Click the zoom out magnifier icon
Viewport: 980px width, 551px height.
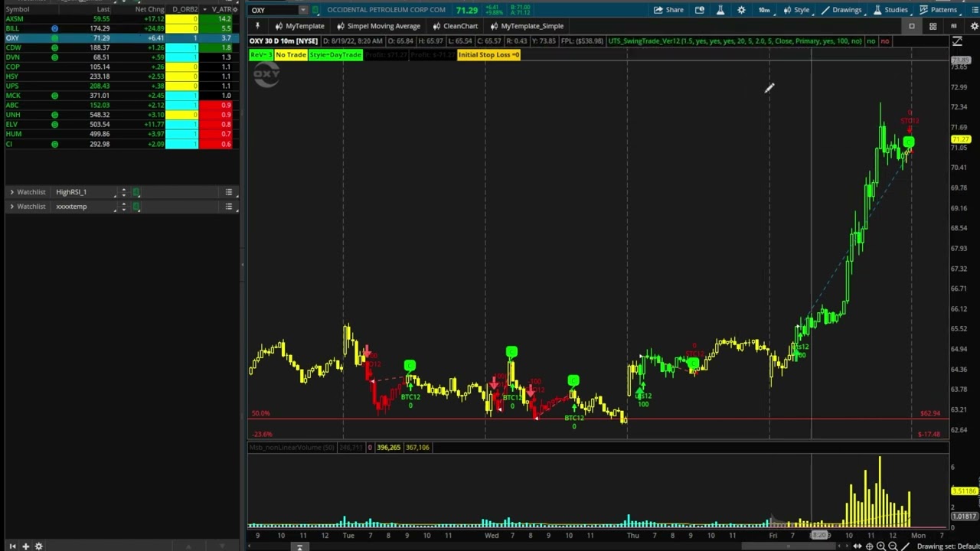[x=893, y=546]
